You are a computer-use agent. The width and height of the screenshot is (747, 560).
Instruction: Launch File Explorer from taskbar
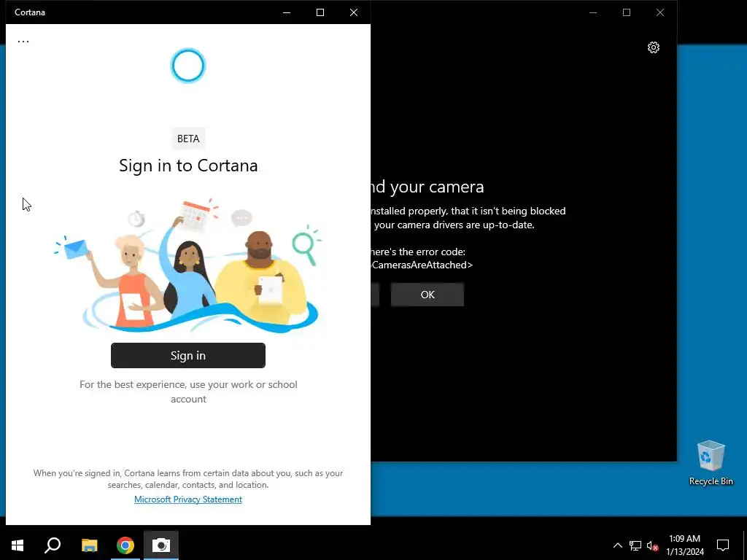(89, 545)
